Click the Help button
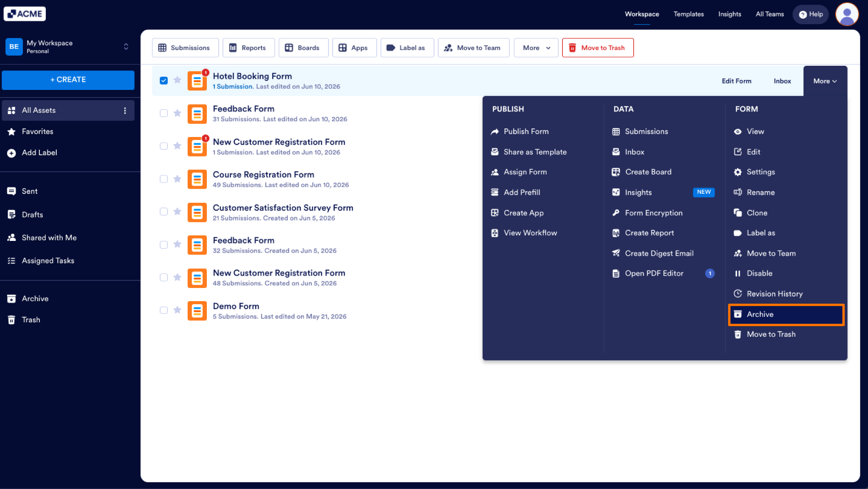The width and height of the screenshot is (868, 489). tap(810, 14)
